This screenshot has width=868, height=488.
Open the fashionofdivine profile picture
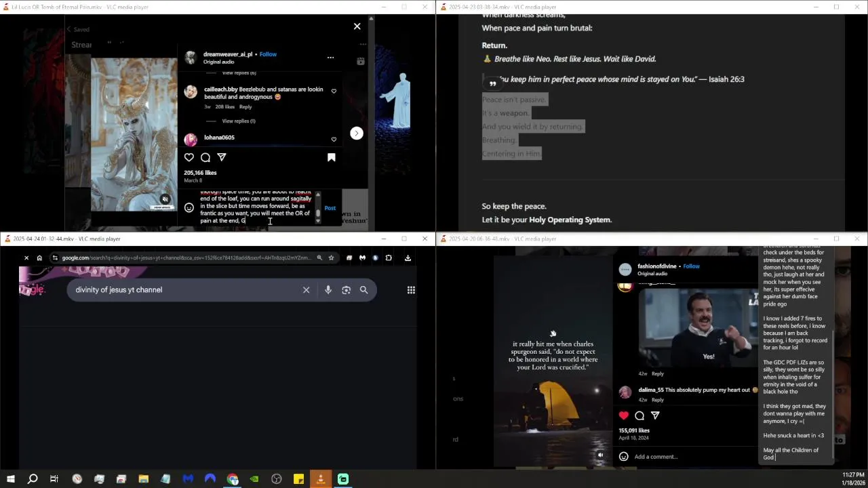click(x=625, y=270)
